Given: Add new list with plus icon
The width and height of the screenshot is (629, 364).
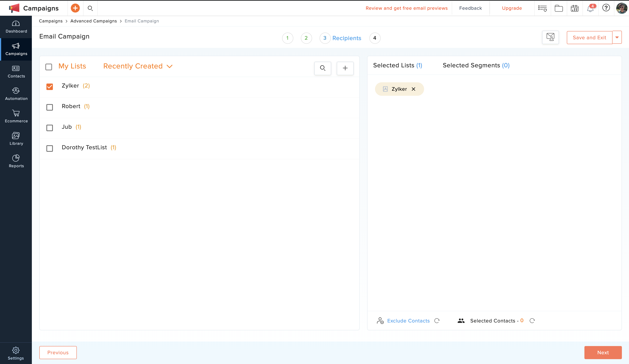Looking at the screenshot, I should point(345,68).
